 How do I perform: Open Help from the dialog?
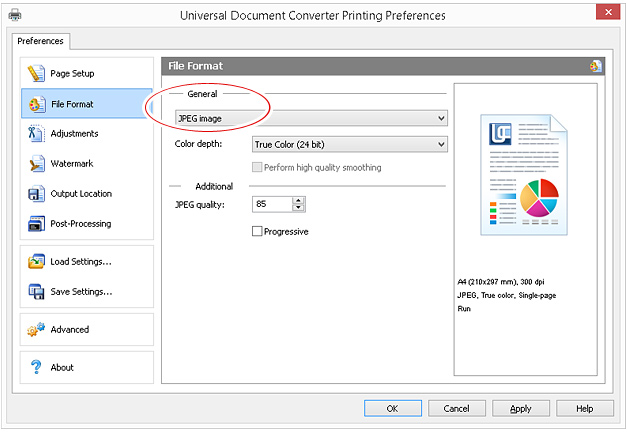(585, 408)
